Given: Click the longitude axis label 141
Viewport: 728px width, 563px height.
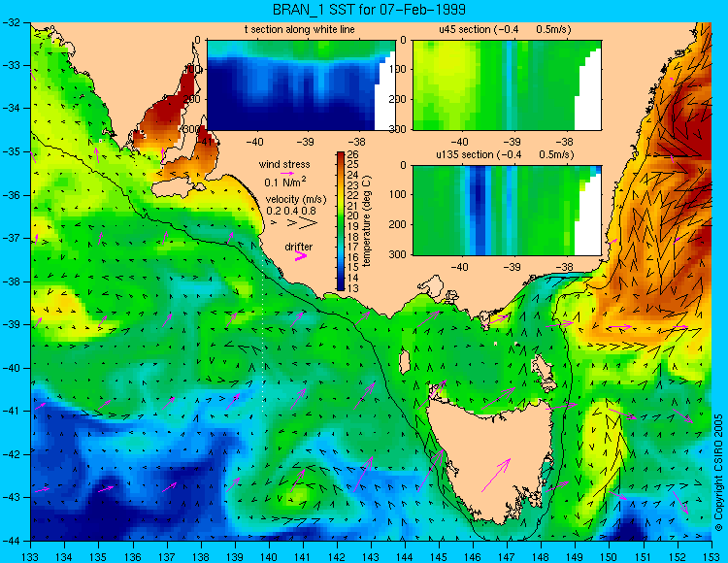Looking at the screenshot, I should point(303,556).
